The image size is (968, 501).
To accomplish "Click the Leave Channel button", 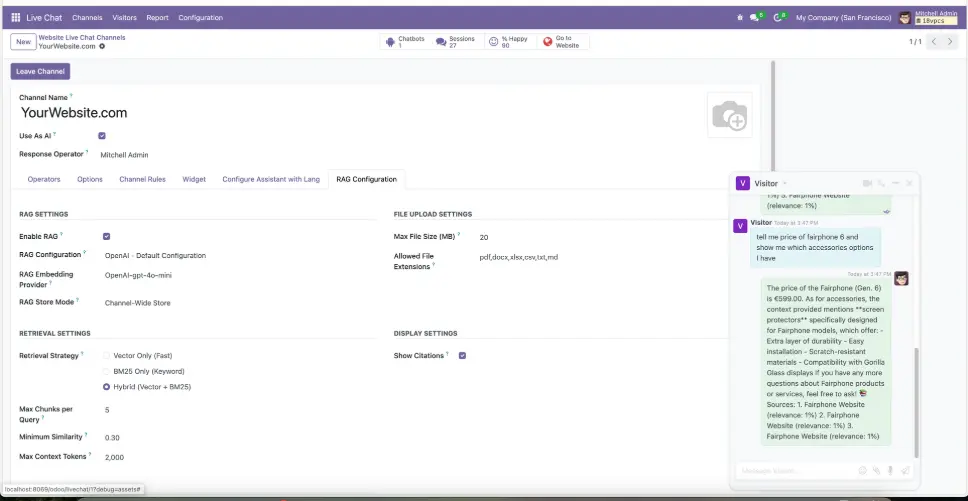I will [x=40, y=71].
